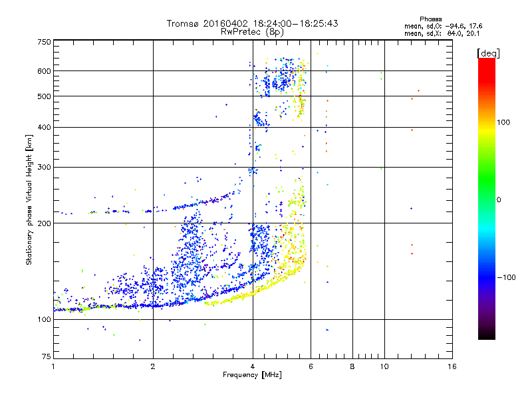Screen dimensions: 532x399
Task: Click the x-axis label '16'
Action: tap(452, 366)
